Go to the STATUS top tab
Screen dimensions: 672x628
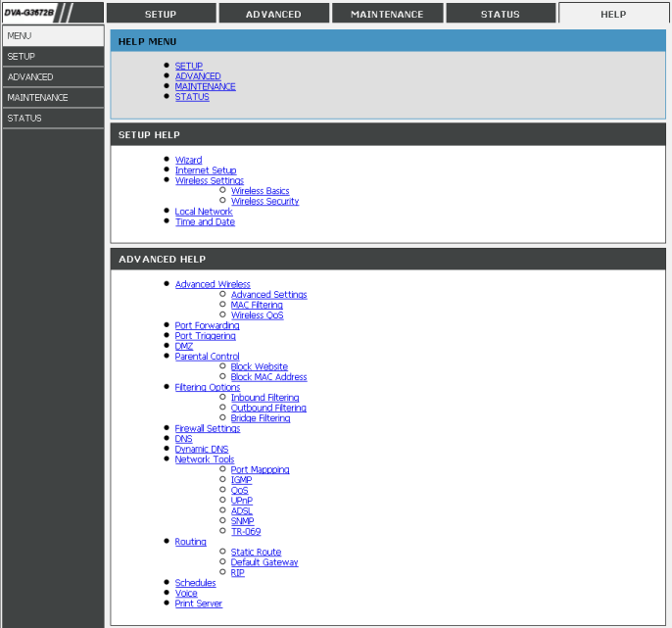[501, 14]
